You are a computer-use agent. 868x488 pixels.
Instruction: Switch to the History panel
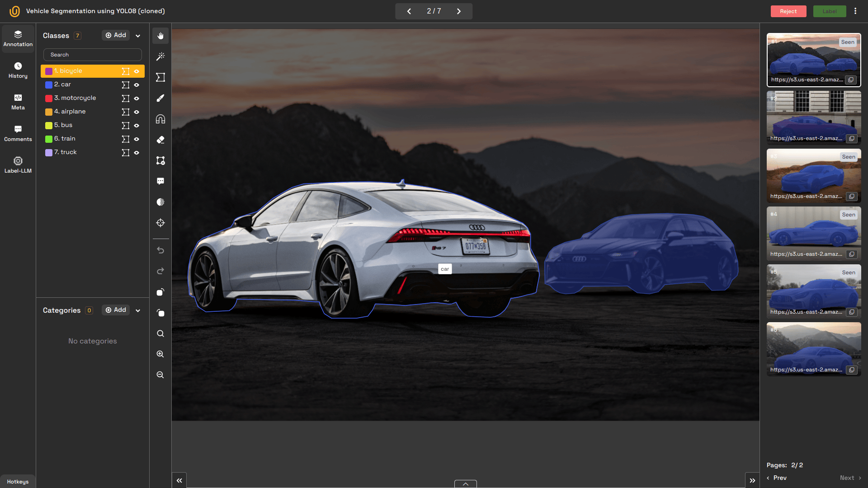point(18,70)
